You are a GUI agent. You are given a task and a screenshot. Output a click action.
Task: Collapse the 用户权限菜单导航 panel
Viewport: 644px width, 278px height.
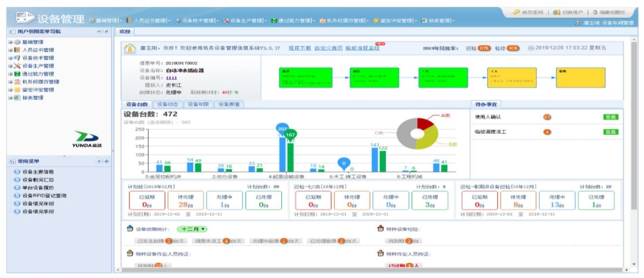coord(98,32)
